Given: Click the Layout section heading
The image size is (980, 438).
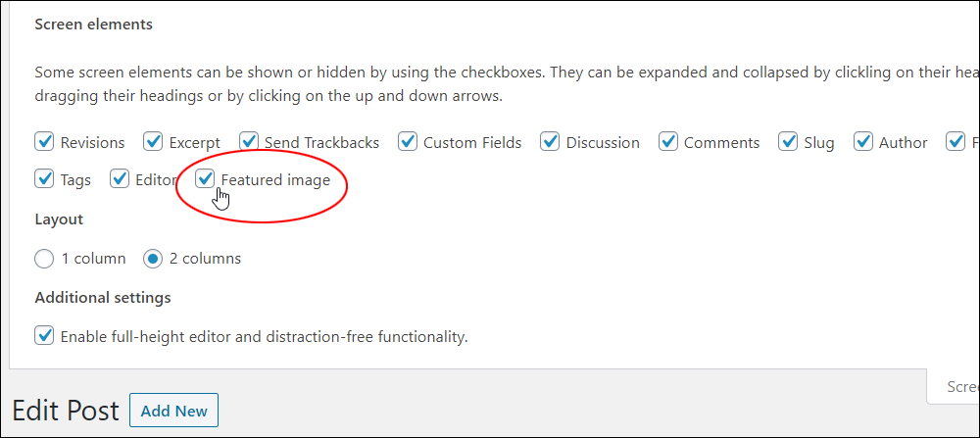Looking at the screenshot, I should point(59,219).
